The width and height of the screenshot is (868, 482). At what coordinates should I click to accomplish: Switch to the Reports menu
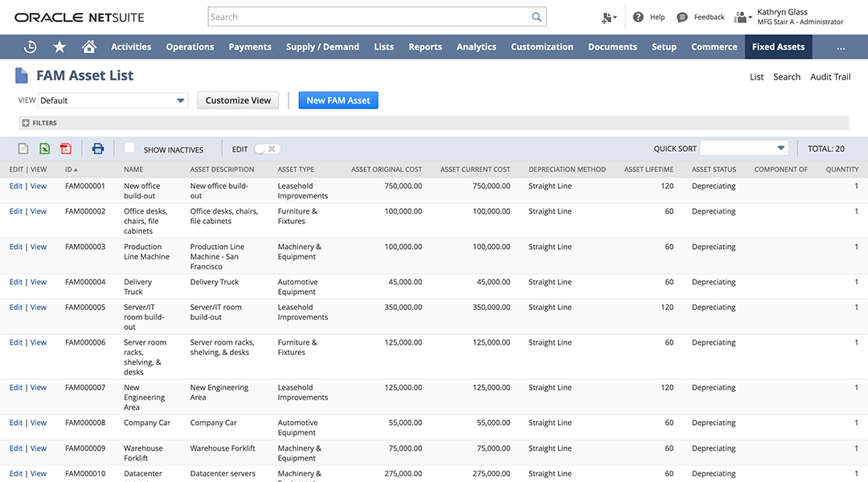click(425, 47)
